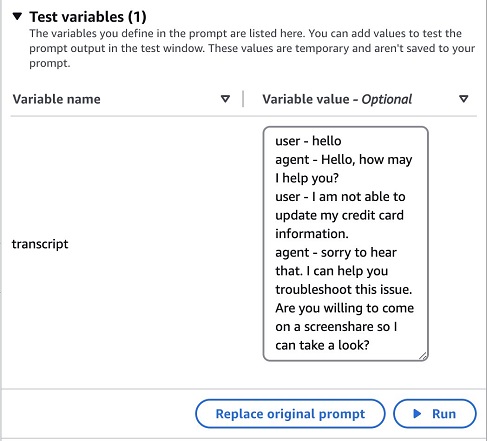Sort by Variable name column

pos(225,99)
